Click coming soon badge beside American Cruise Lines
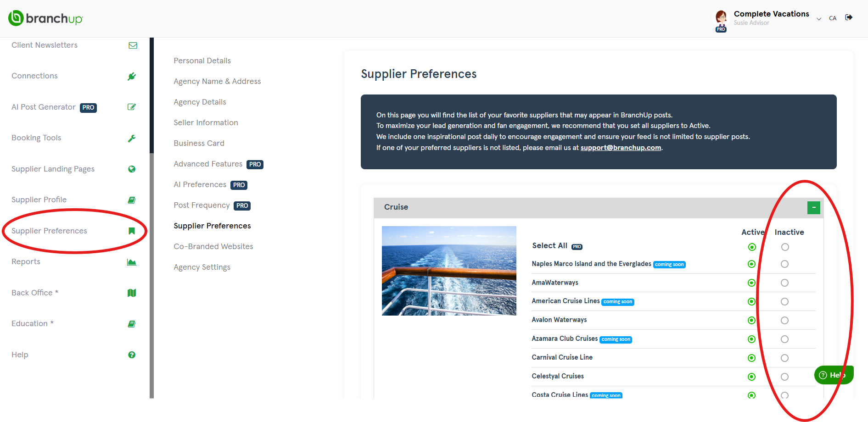 point(618,302)
